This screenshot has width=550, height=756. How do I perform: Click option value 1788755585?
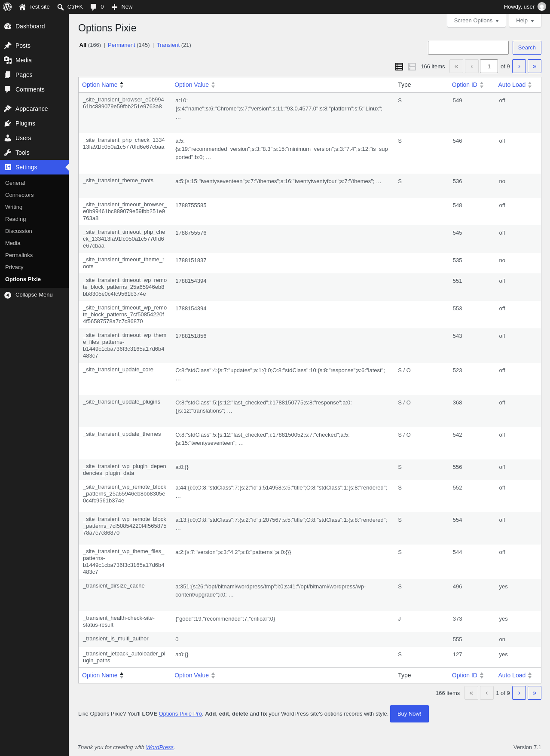pos(191,205)
